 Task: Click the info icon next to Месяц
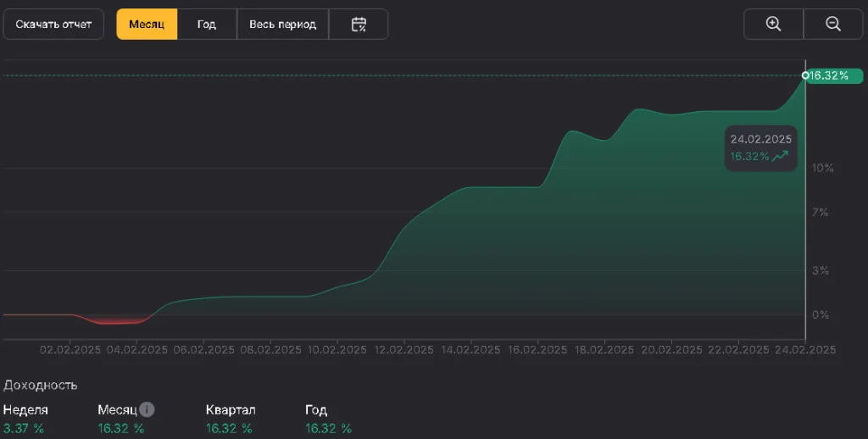(x=147, y=409)
